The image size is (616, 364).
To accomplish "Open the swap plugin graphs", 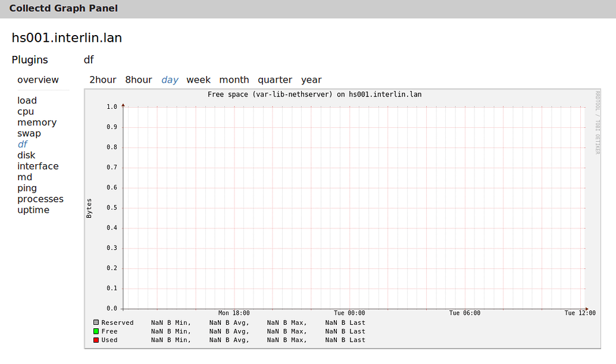I will (29, 133).
